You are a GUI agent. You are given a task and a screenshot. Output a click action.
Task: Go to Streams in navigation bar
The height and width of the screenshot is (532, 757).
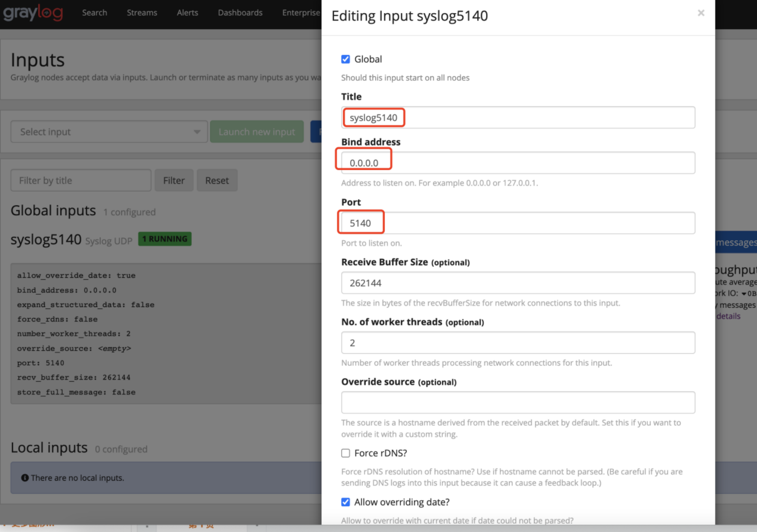tap(142, 13)
